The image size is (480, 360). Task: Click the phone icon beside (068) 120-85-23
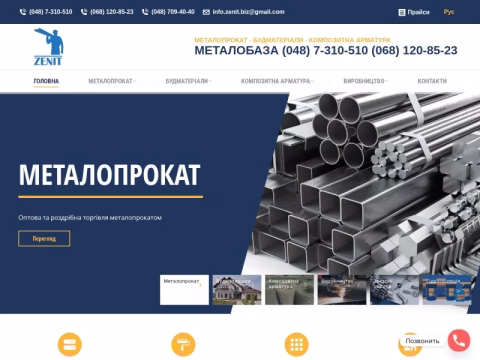tap(84, 12)
